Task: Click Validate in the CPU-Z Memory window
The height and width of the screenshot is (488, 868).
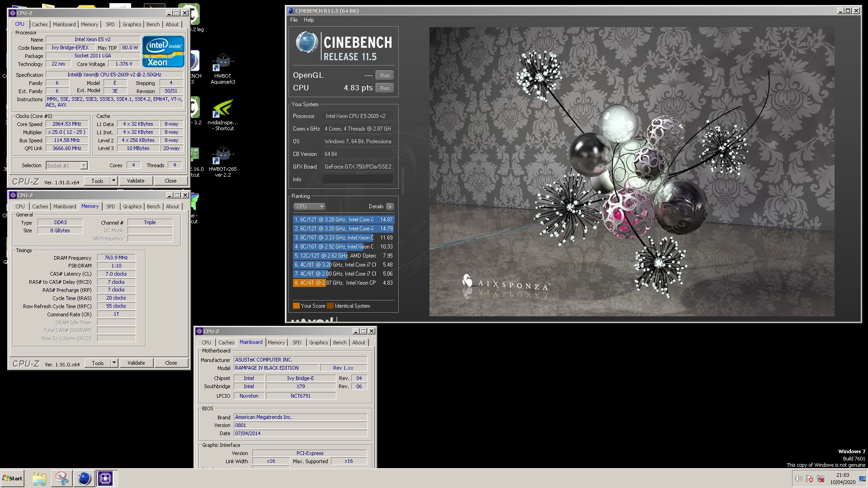Action: (136, 363)
